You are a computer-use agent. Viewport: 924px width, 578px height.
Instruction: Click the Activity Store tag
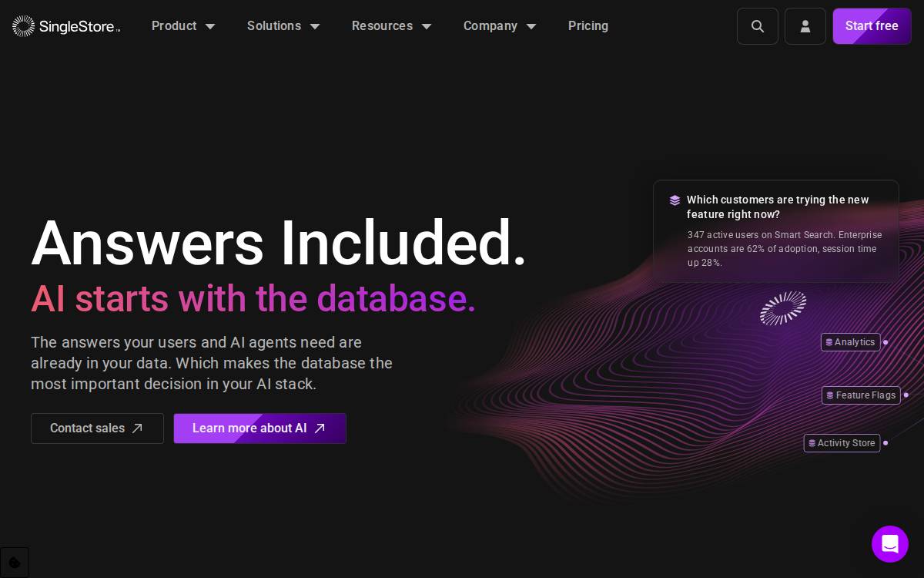(x=842, y=443)
